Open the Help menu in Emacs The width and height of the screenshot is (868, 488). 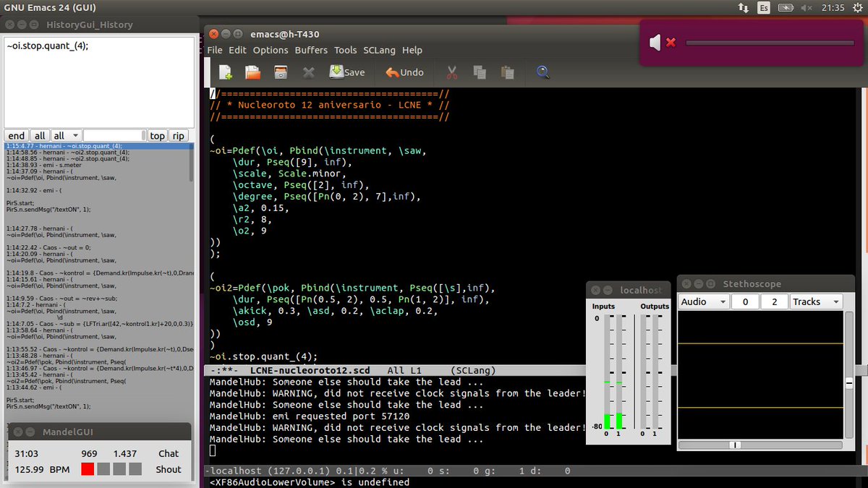(x=412, y=50)
